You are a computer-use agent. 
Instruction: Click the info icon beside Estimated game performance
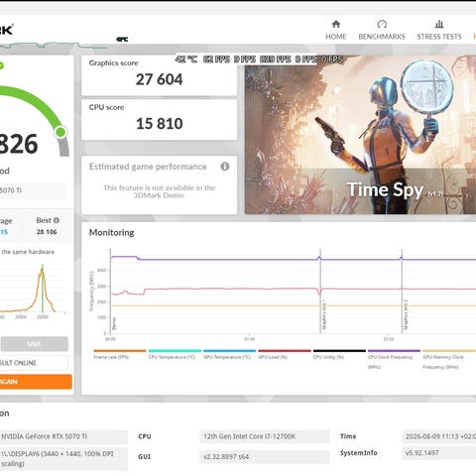point(225,167)
